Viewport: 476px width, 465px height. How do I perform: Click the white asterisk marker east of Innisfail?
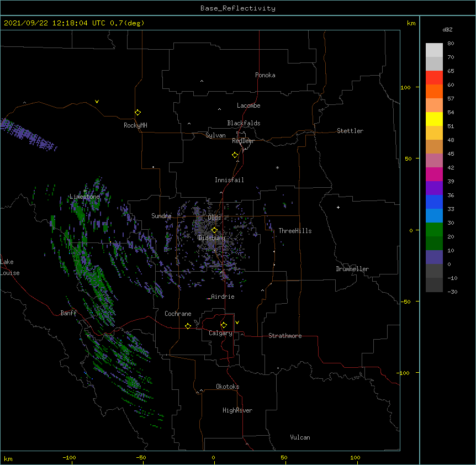tap(277, 167)
